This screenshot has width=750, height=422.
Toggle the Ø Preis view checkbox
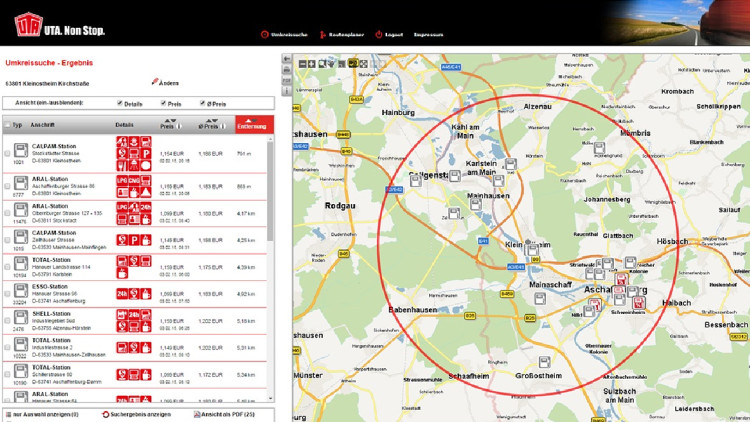[x=202, y=103]
